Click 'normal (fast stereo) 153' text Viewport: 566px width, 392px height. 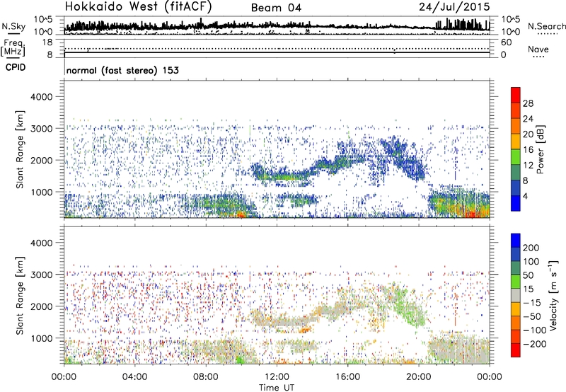tap(122, 70)
